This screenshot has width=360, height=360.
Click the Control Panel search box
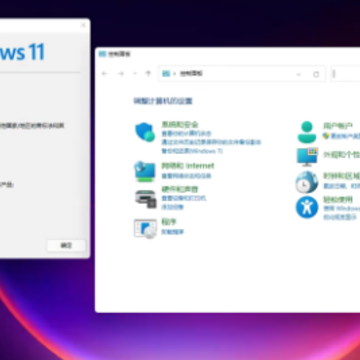345,74
